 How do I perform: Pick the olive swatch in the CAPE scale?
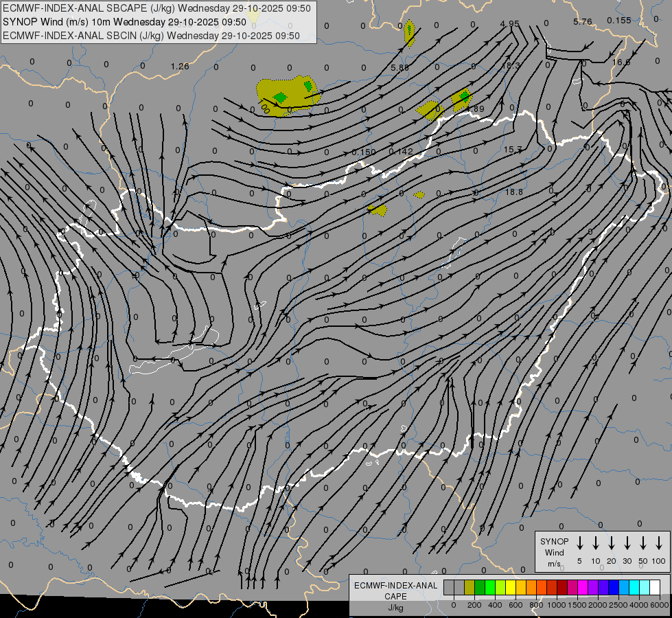point(470,587)
